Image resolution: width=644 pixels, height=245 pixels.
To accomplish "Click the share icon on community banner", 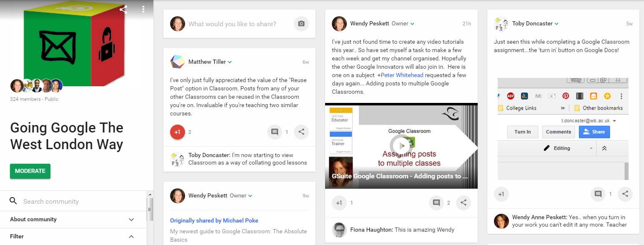I will 123,9.
